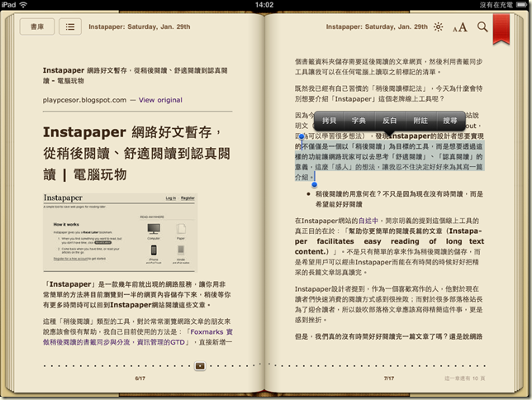Screen dimensions: 532x400
Task: Tap the Wi-Fi icon in status bar
Action: pyautogui.click(x=23, y=5)
